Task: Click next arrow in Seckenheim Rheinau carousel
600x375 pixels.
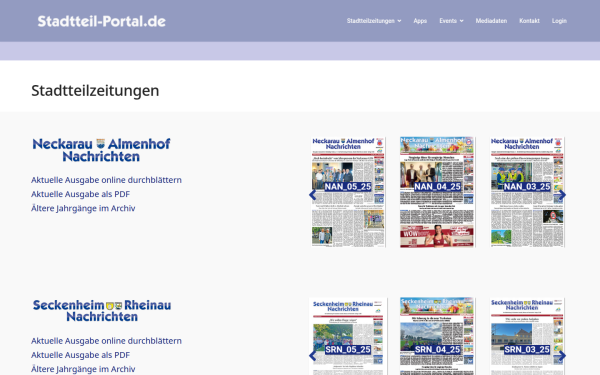Action: pos(561,355)
